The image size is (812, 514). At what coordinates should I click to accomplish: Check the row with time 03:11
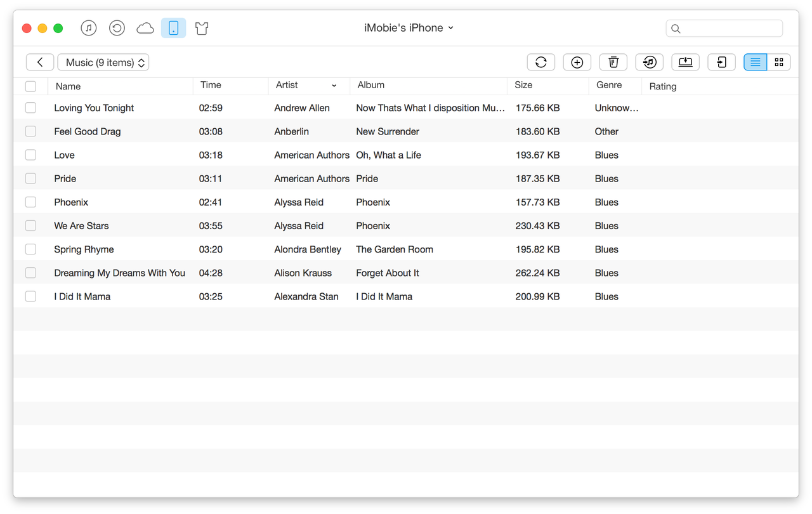[30, 178]
